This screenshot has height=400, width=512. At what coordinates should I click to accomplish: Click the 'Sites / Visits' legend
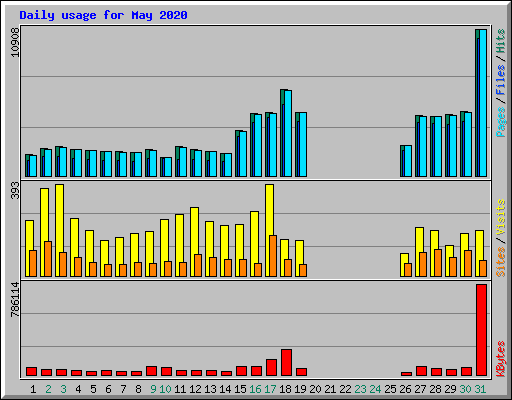[x=500, y=238]
